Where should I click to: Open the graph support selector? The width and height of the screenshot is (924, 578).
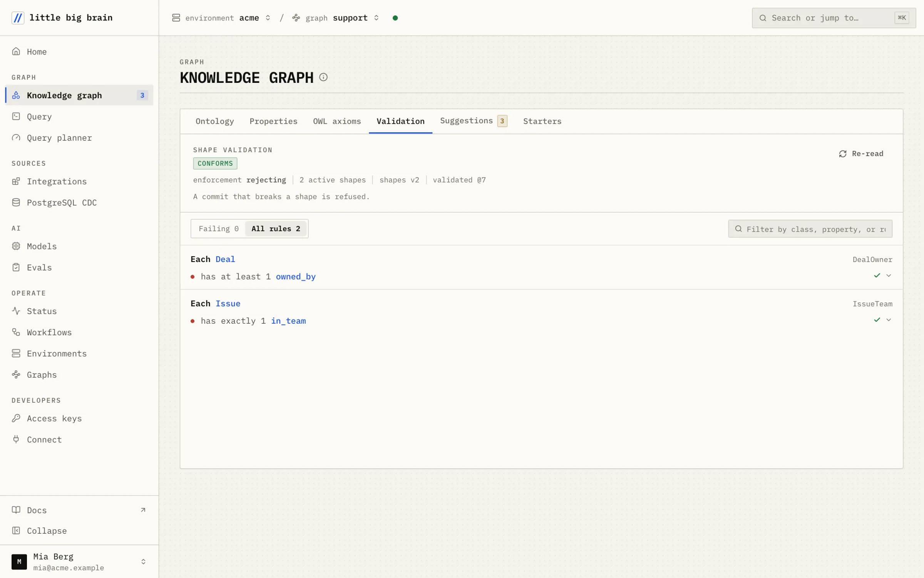click(x=336, y=18)
